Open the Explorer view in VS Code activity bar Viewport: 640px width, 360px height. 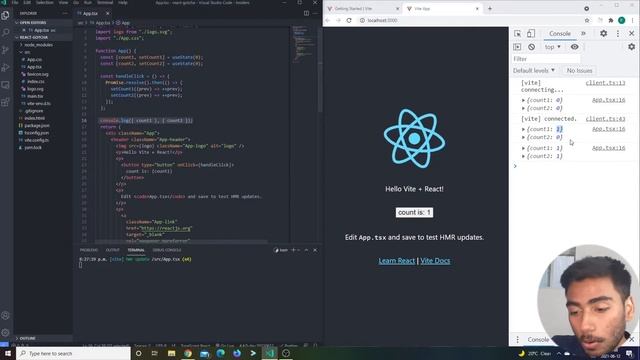[x=5, y=15]
